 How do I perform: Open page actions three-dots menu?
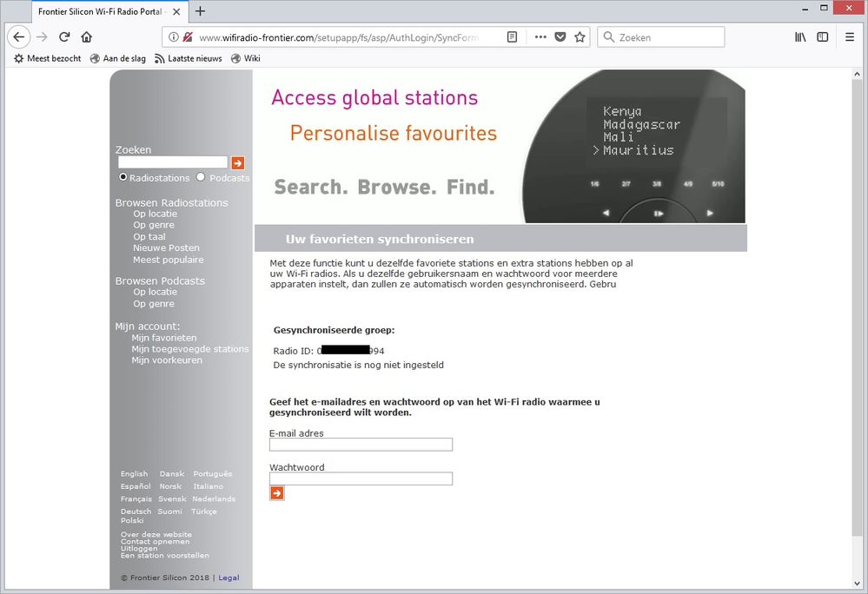coord(540,37)
